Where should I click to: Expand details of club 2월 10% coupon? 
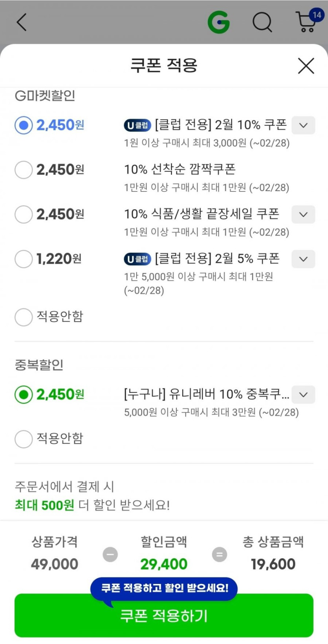click(x=303, y=125)
